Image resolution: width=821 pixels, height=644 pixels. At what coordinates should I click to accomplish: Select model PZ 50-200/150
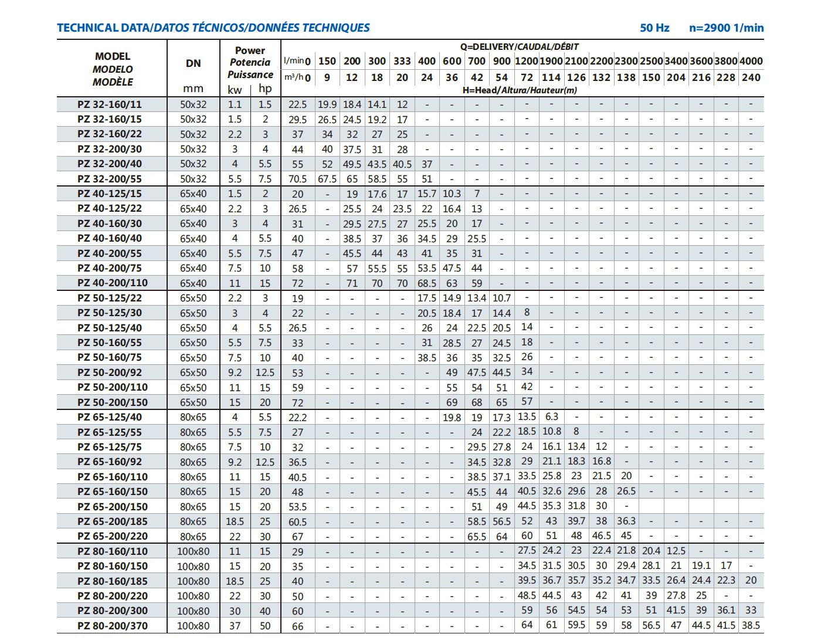click(113, 402)
